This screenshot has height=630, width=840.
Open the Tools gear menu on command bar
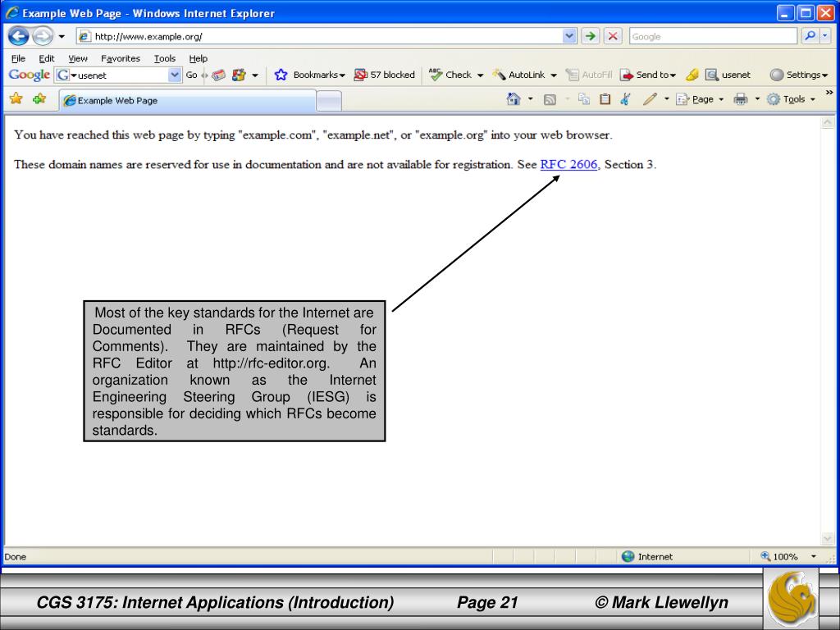pyautogui.click(x=791, y=99)
